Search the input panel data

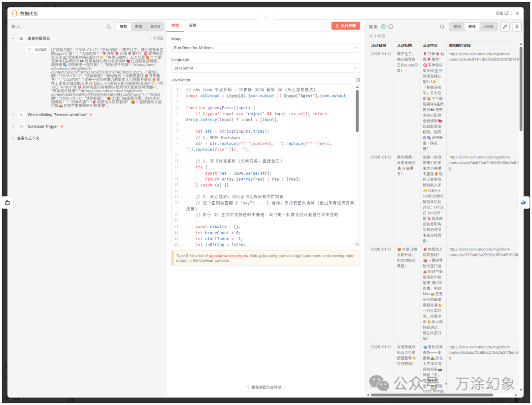coord(109,27)
